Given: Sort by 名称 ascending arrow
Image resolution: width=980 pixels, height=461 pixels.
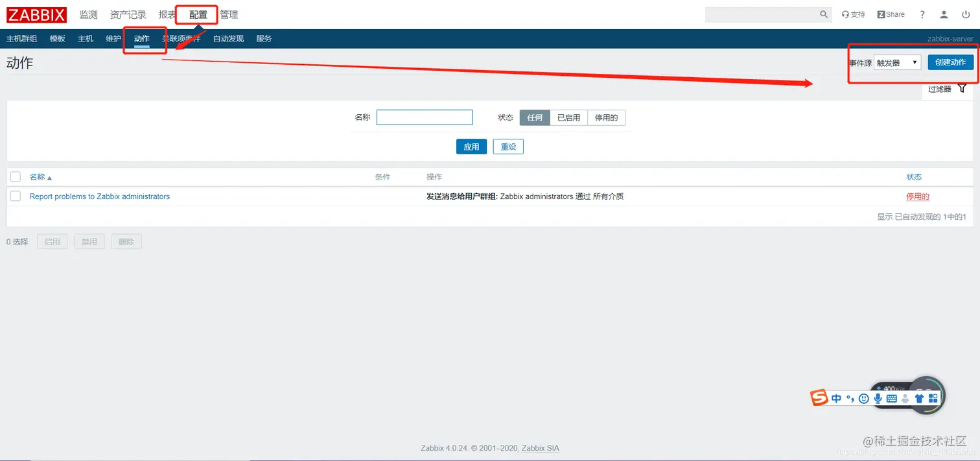Looking at the screenshot, I should click(49, 178).
